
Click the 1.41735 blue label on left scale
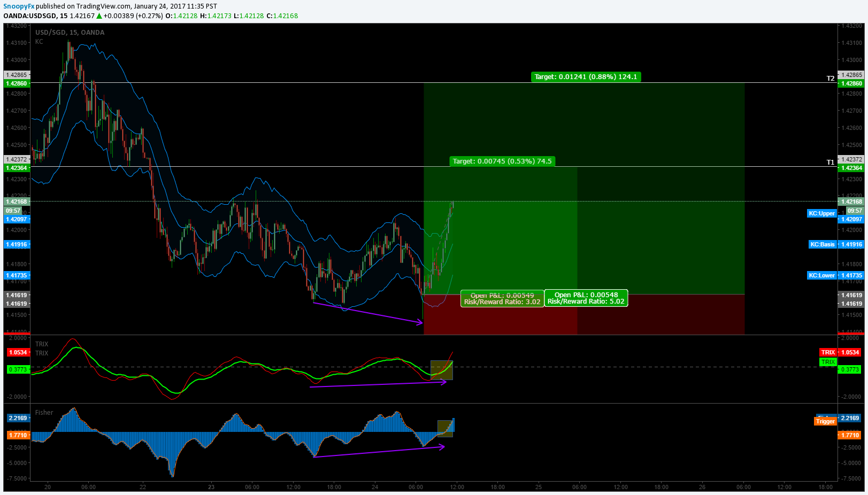(16, 275)
